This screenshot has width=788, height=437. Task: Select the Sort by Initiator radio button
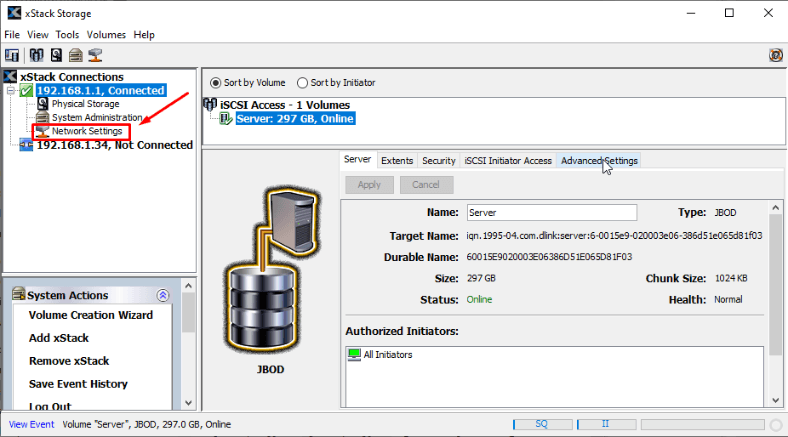click(302, 83)
